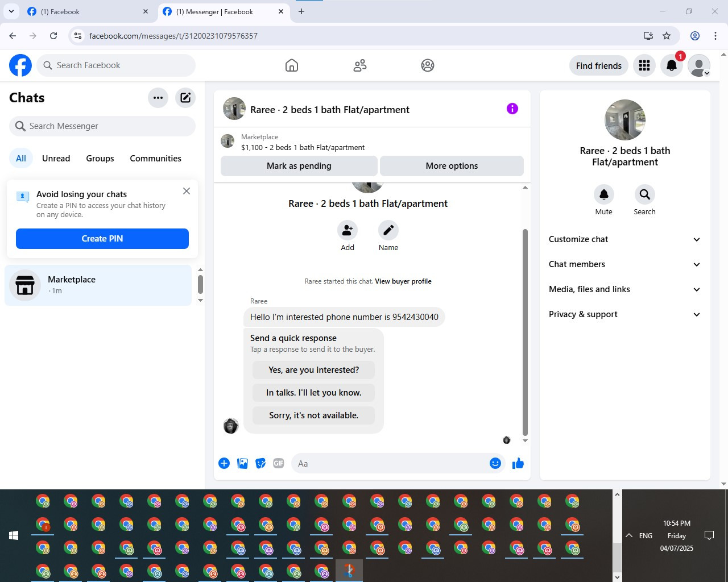This screenshot has width=728, height=582.
Task: Open more actions plus icon in composer
Action: click(224, 463)
